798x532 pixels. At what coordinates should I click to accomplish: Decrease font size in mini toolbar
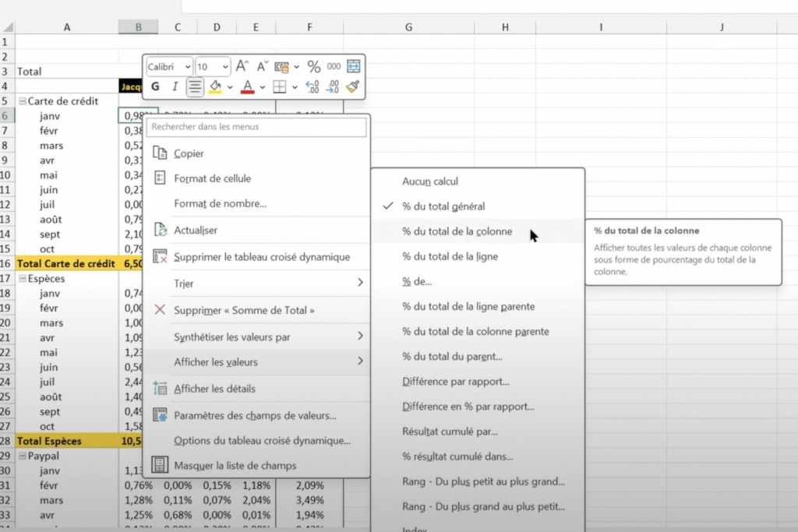click(262, 66)
